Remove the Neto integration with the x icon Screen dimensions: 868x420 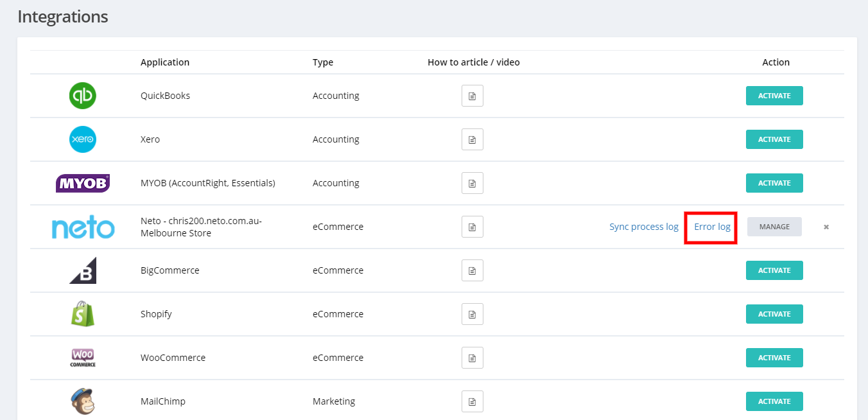(x=826, y=227)
